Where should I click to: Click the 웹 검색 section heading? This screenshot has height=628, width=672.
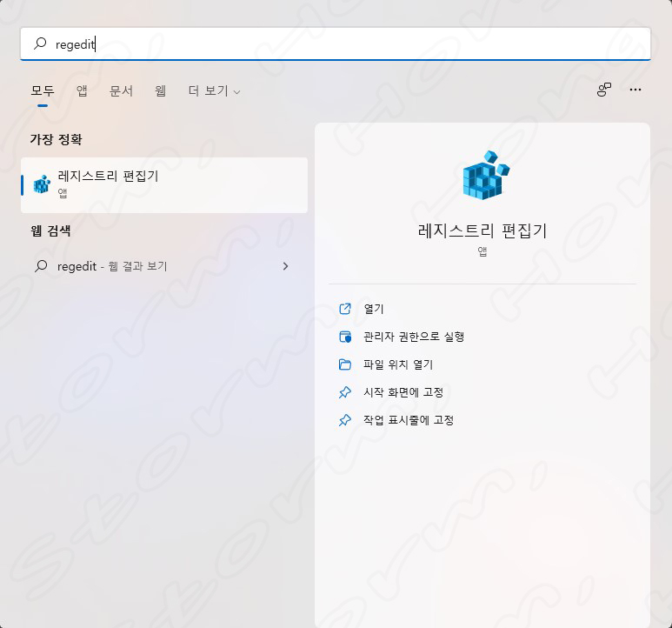(x=50, y=231)
